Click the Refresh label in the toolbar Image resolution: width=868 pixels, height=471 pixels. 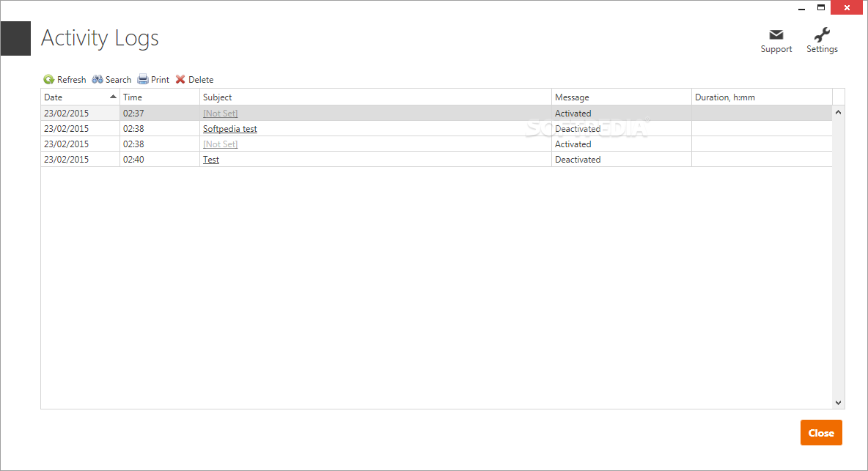[x=71, y=80]
